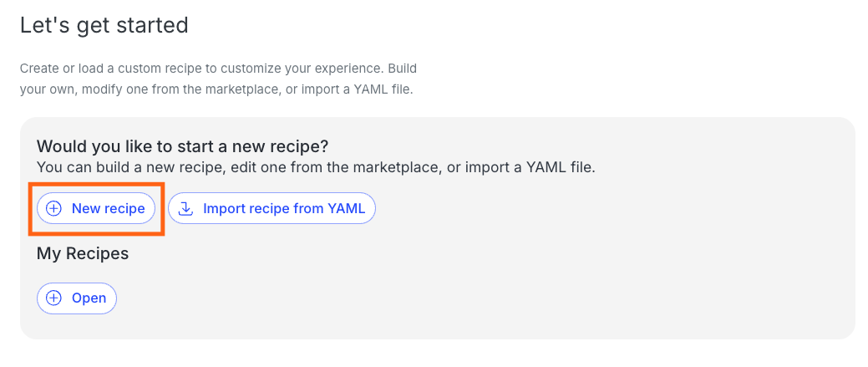This screenshot has height=367, width=868.
Task: Click empty gray area right of the Open button
Action: 418,298
